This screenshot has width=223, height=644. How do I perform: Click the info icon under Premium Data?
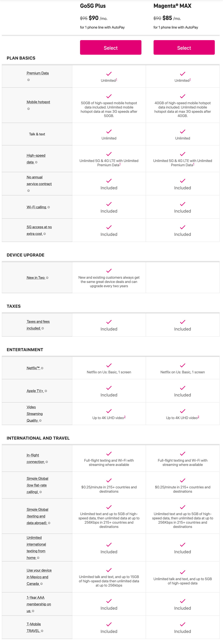(x=29, y=80)
